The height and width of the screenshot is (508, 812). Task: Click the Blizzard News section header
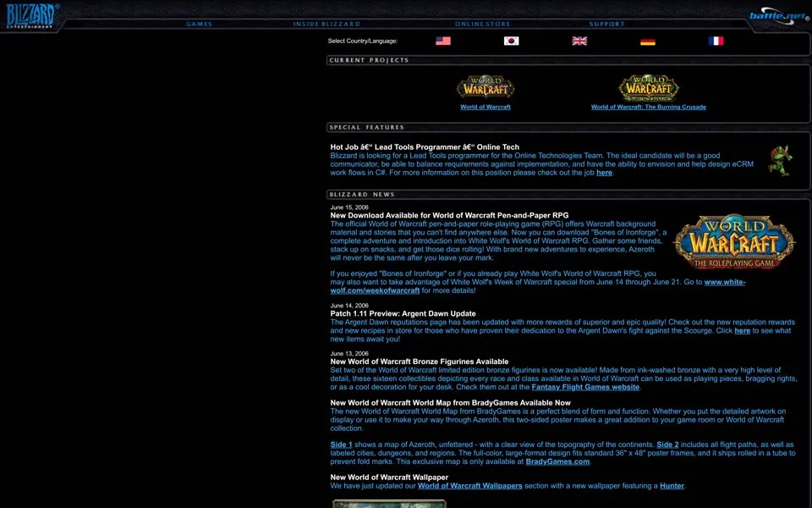(362, 195)
